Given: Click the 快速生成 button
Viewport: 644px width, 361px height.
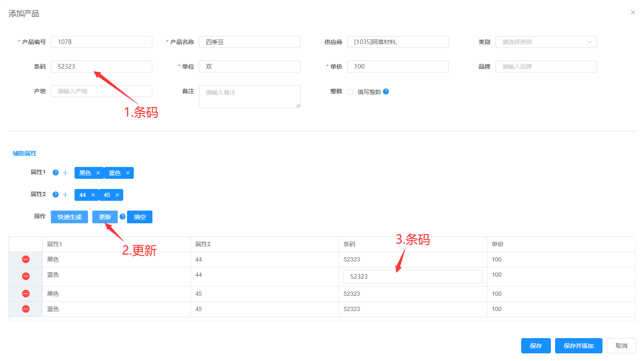Looking at the screenshot, I should click(x=69, y=217).
